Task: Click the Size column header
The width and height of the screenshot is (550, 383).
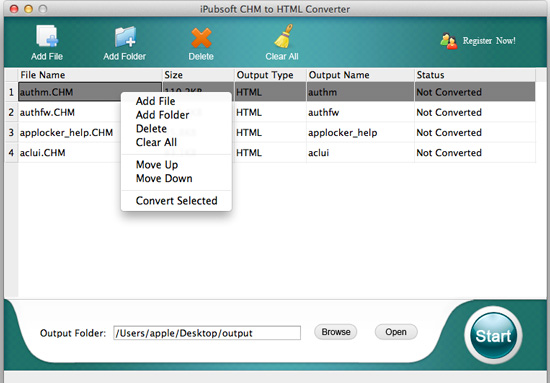Action: tap(199, 75)
